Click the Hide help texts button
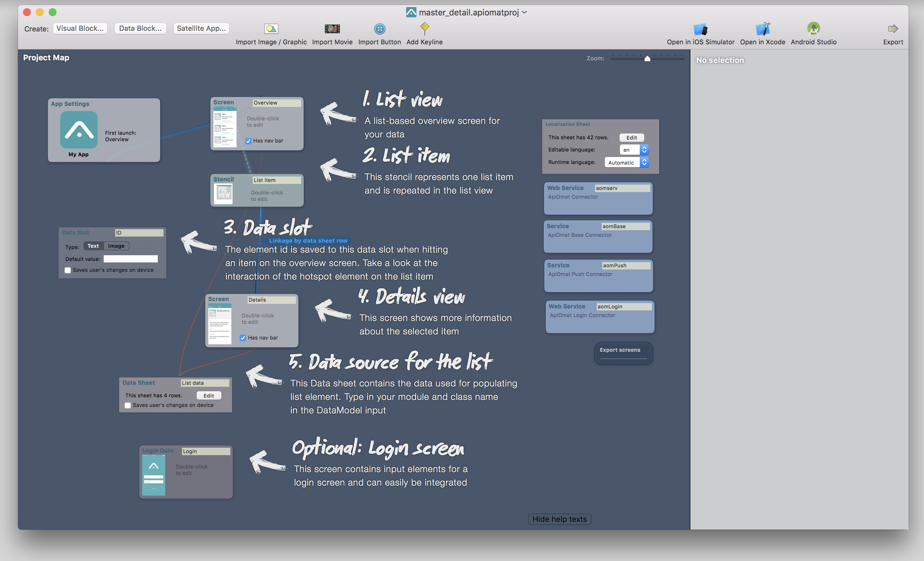This screenshot has width=924, height=561. pyautogui.click(x=560, y=519)
